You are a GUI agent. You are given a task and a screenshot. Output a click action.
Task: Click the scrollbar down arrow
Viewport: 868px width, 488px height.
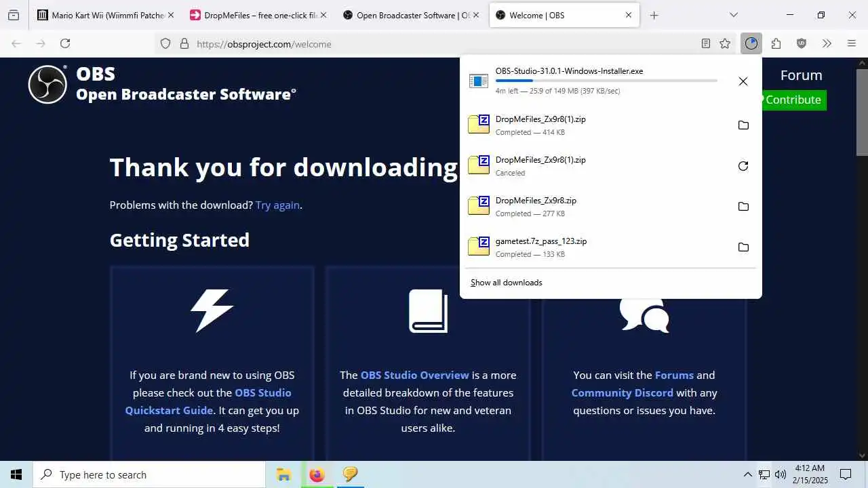[x=862, y=455]
